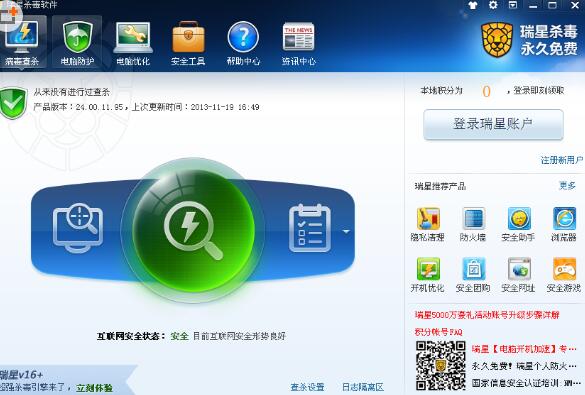This screenshot has height=395, width=585.
Task: Start quick scan with green lightning button
Action: (193, 231)
